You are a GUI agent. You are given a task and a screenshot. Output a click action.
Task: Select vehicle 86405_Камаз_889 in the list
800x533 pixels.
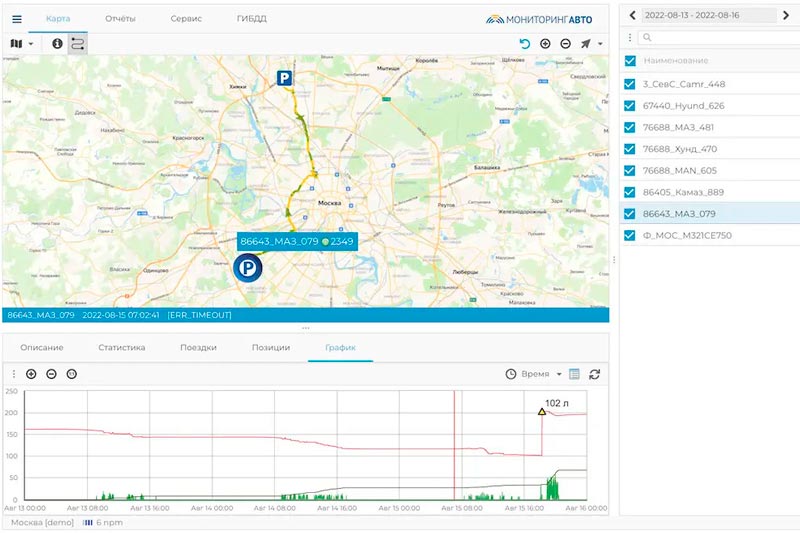(x=683, y=192)
